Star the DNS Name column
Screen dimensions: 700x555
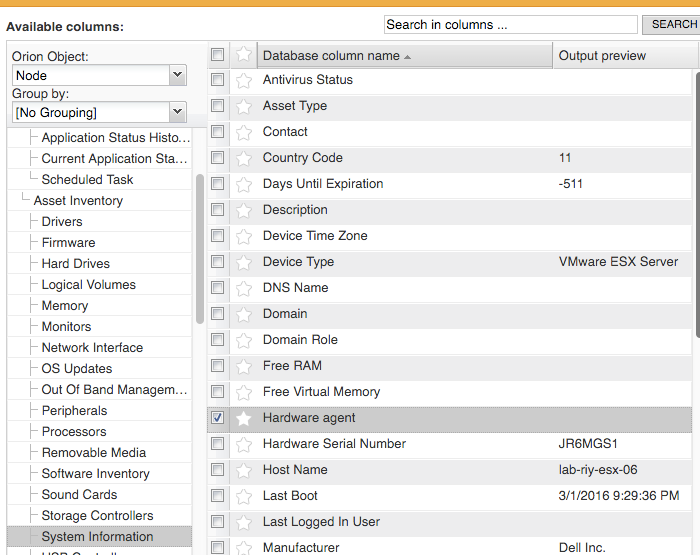pos(244,288)
